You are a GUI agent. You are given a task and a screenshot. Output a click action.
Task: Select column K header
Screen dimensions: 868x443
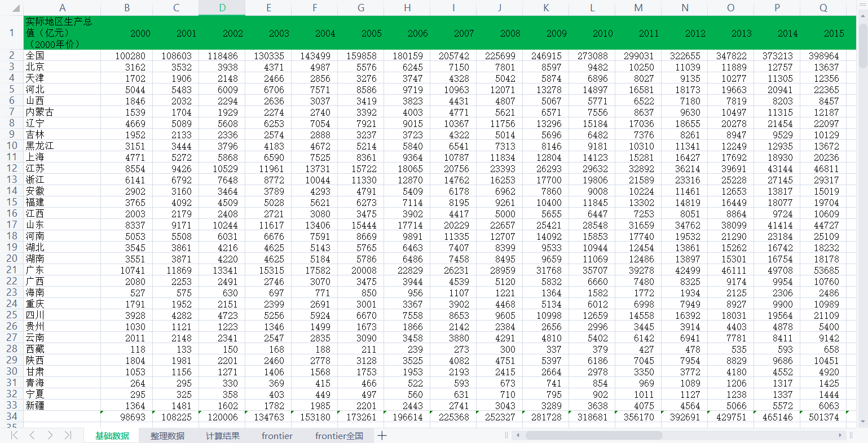point(546,7)
